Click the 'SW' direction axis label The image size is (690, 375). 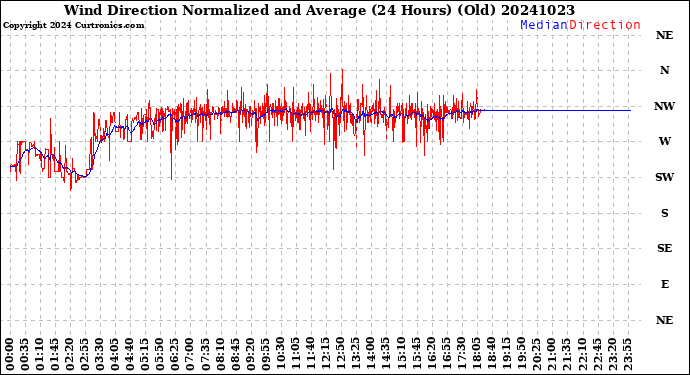pyautogui.click(x=664, y=177)
